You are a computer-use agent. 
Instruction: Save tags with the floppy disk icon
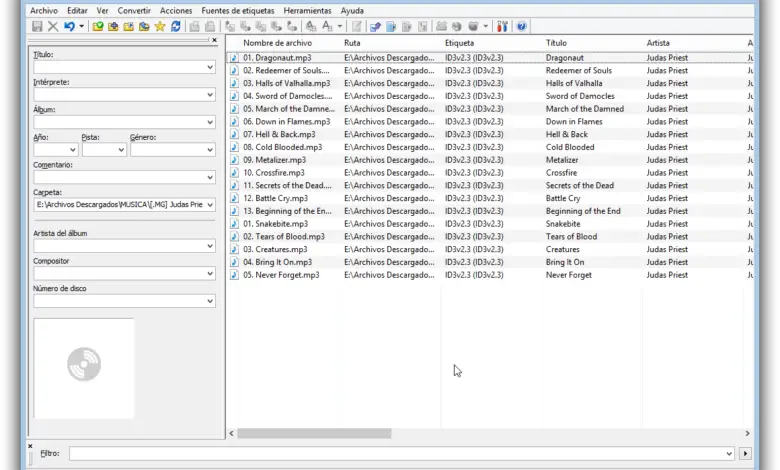pyautogui.click(x=37, y=26)
